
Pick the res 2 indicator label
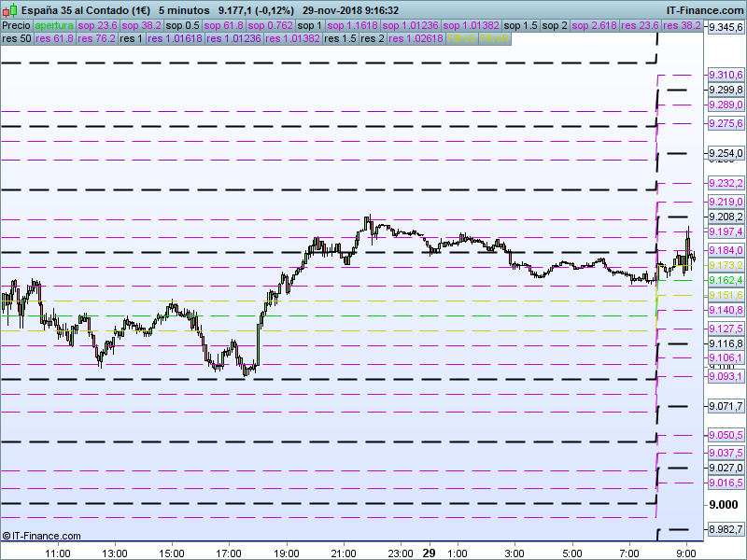[372, 38]
